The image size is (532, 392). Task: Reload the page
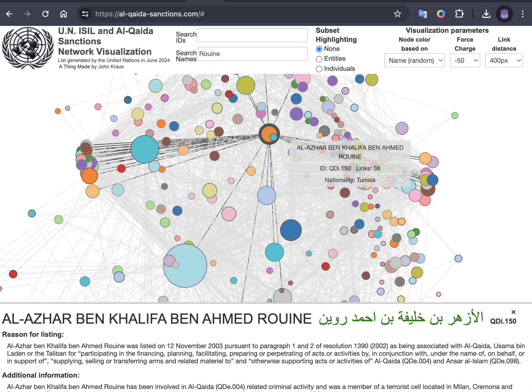[x=45, y=14]
